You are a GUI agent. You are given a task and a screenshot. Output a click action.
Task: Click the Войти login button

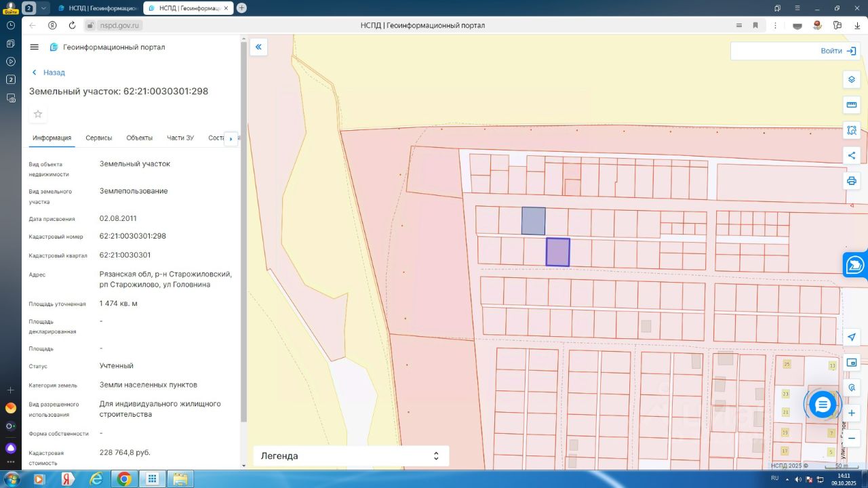coord(837,51)
